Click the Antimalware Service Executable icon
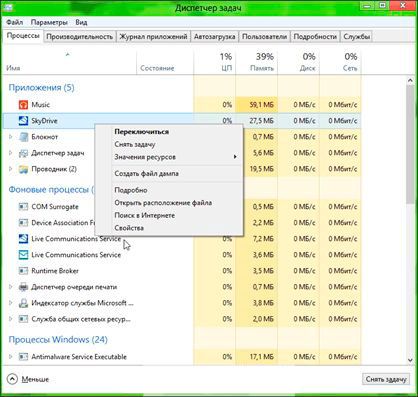 click(x=23, y=357)
